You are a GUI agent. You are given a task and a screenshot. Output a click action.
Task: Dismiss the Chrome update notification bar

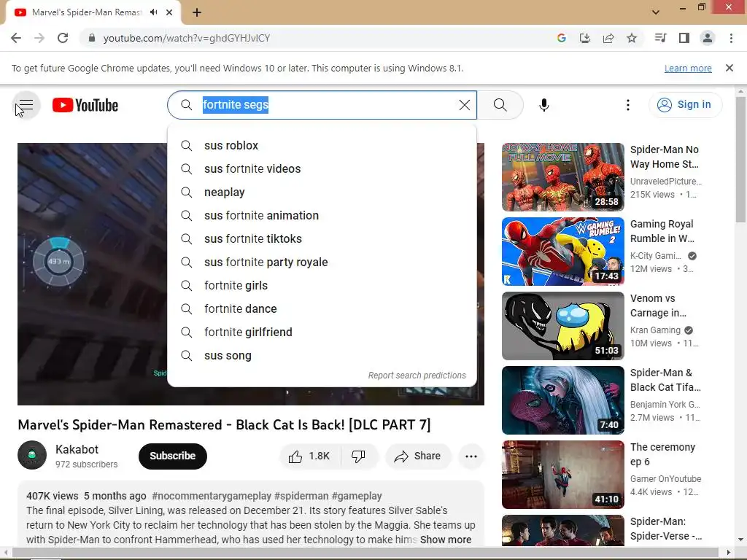click(x=729, y=68)
